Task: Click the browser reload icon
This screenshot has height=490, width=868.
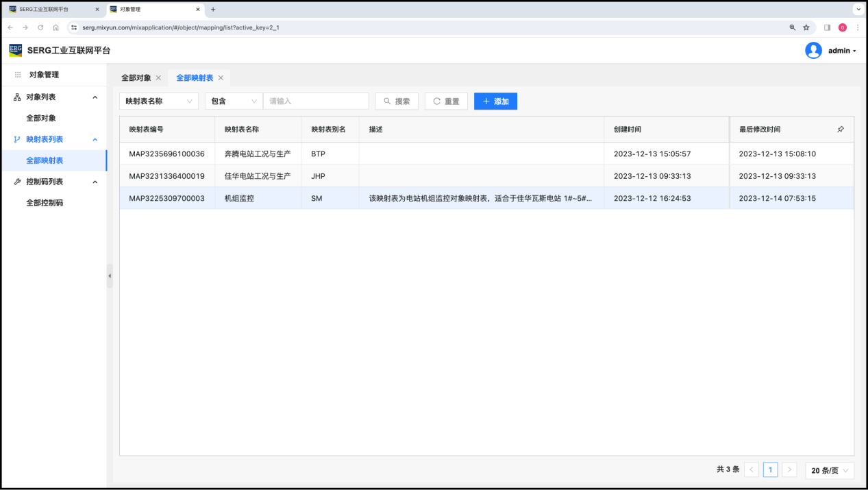Action: click(40, 27)
